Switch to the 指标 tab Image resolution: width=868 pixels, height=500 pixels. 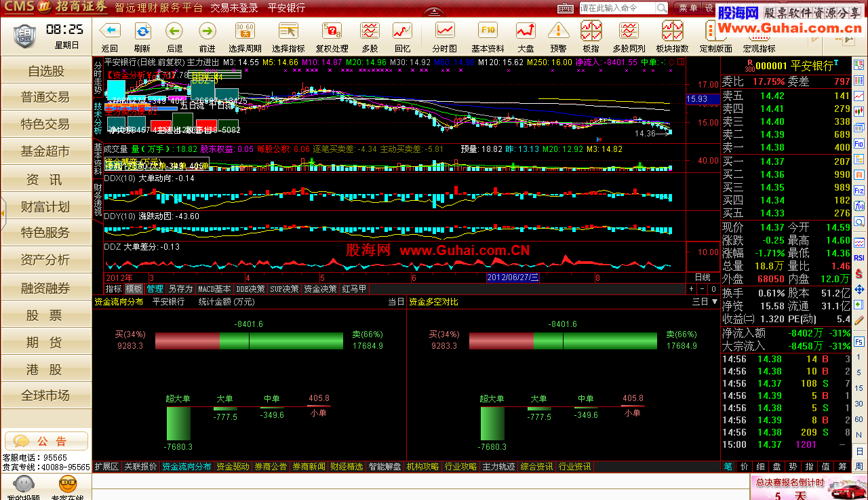(x=113, y=289)
